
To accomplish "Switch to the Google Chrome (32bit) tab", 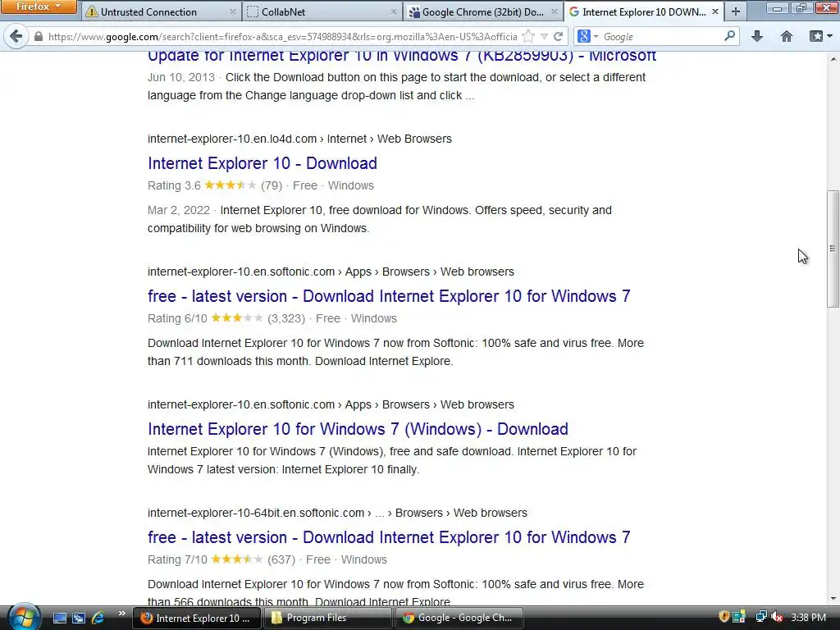I will [x=482, y=11].
